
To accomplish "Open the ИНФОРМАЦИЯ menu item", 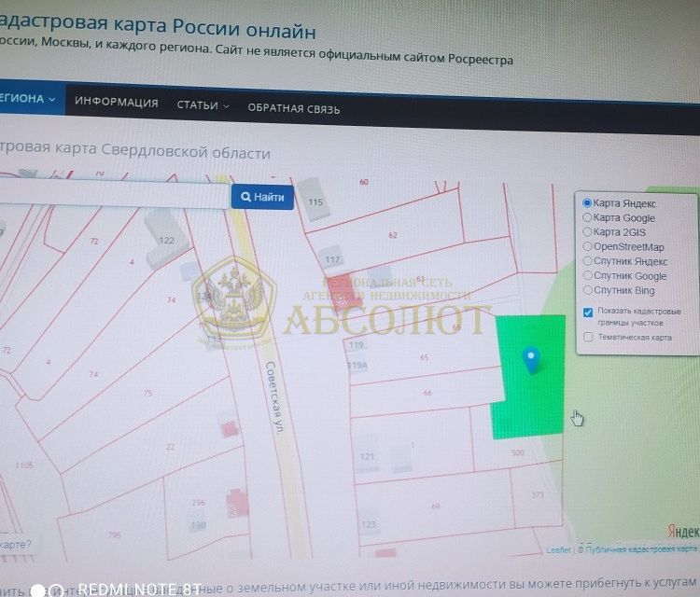I will 116,103.
